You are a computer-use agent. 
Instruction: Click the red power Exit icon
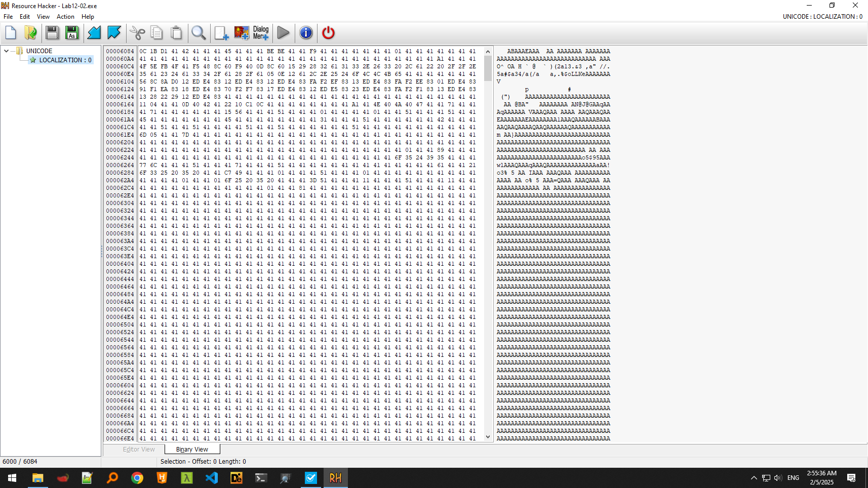328,33
